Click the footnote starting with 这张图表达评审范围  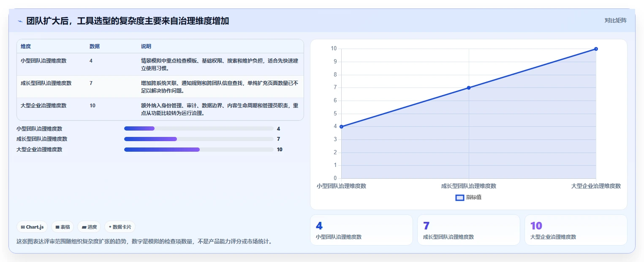click(144, 242)
